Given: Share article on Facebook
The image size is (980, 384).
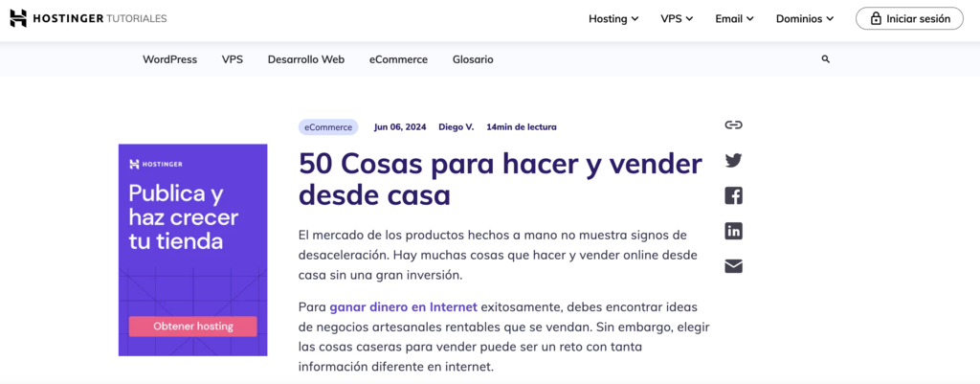Looking at the screenshot, I should 733,196.
